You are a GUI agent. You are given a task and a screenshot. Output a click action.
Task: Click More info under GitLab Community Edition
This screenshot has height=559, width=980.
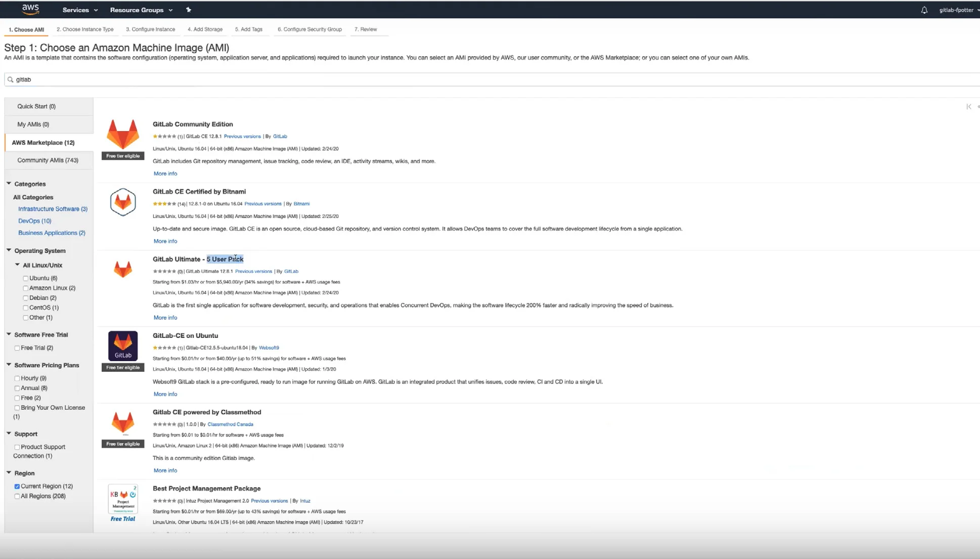165,174
